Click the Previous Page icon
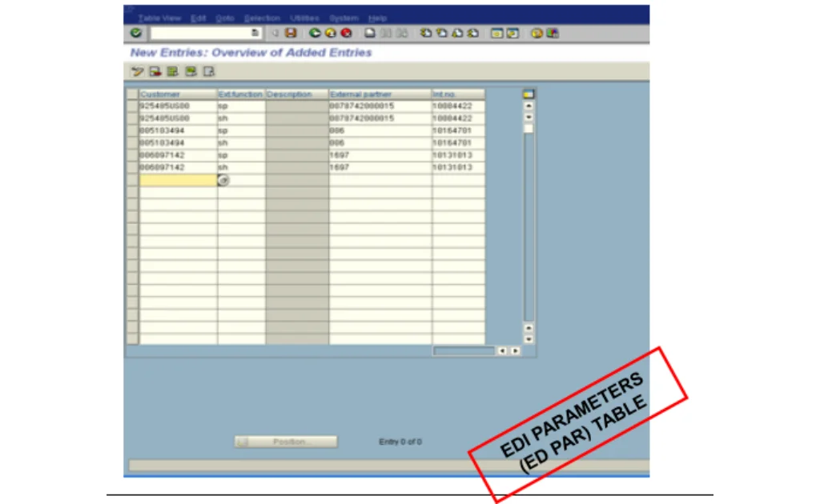Viewport: 820px width, 504px height. point(442,33)
